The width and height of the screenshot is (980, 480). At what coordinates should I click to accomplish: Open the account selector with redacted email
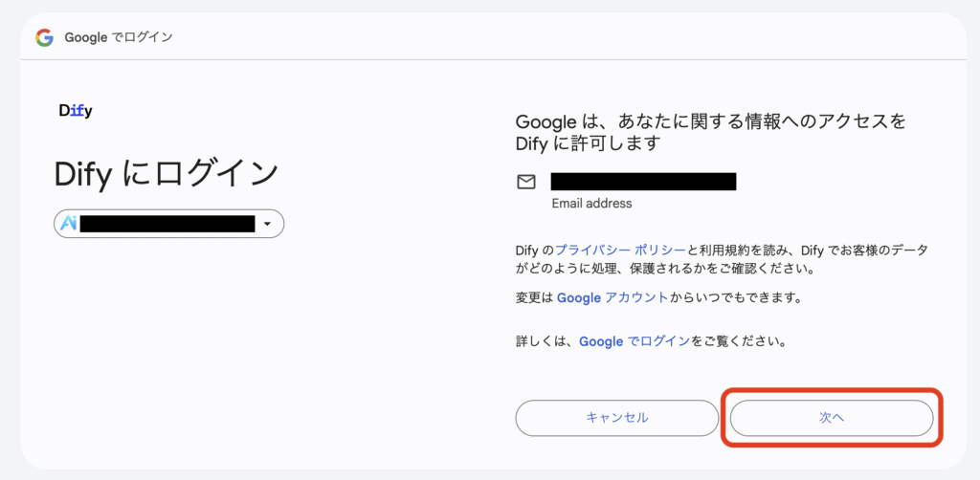(168, 224)
